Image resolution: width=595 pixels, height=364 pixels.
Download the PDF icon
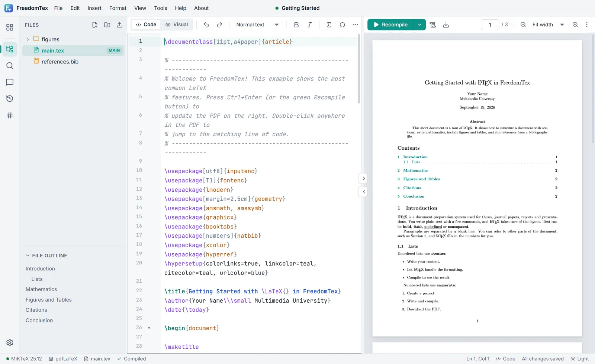pyautogui.click(x=446, y=25)
